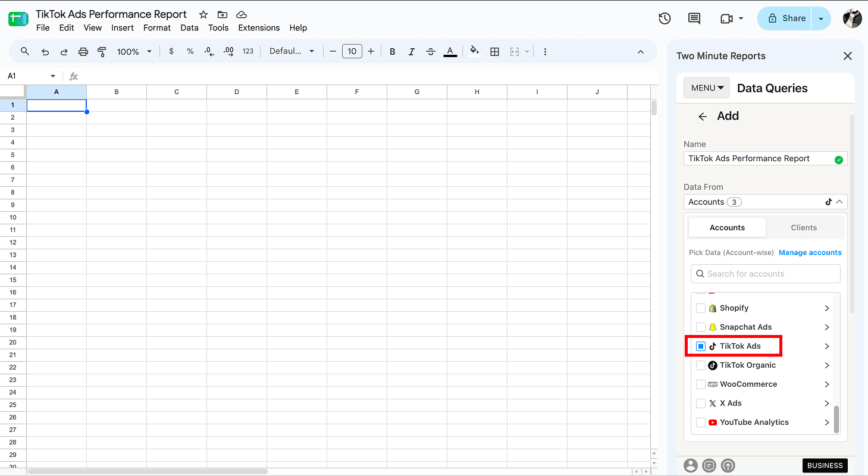This screenshot has height=476, width=868.
Task: Print the spreadsheet
Action: 83,52
